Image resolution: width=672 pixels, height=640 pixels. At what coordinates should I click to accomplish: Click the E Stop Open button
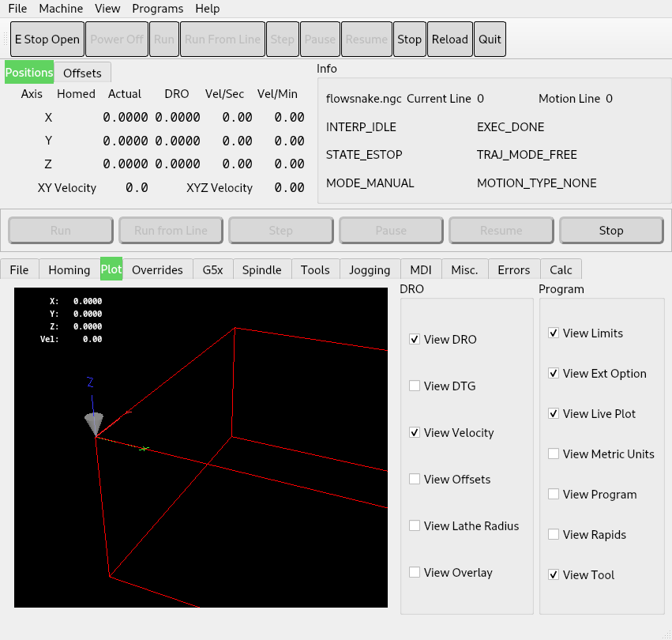point(47,40)
